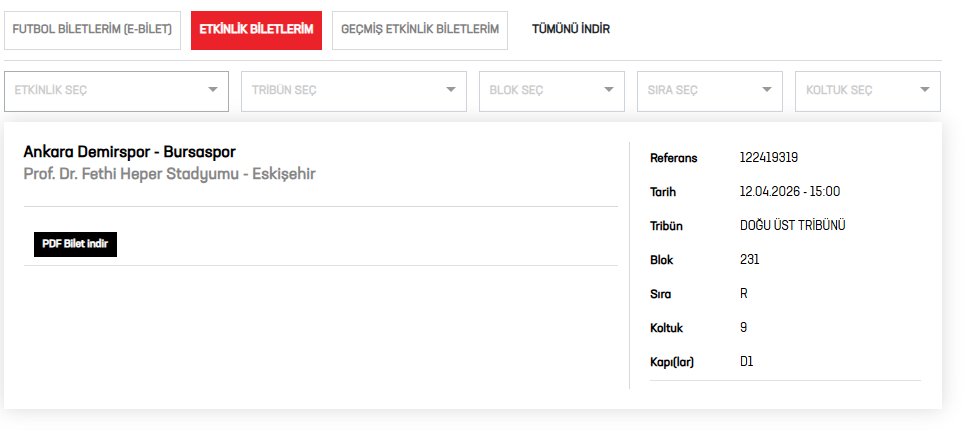
Task: Click the Blok value 231
Action: [x=750, y=260]
